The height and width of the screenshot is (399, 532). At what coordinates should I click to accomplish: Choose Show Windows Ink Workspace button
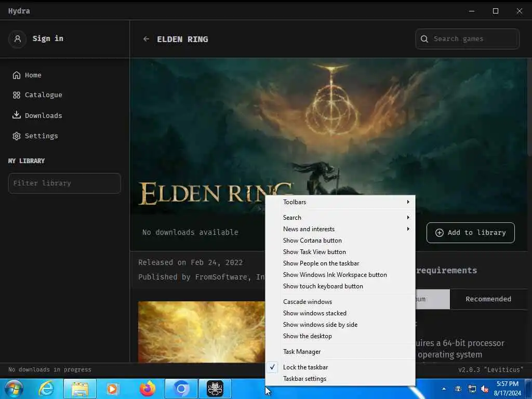coord(340,275)
